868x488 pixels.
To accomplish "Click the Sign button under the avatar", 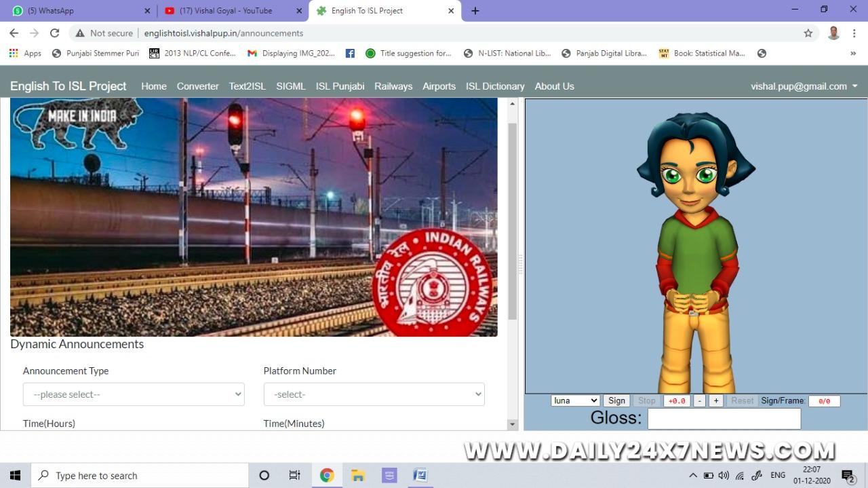I will [x=616, y=400].
